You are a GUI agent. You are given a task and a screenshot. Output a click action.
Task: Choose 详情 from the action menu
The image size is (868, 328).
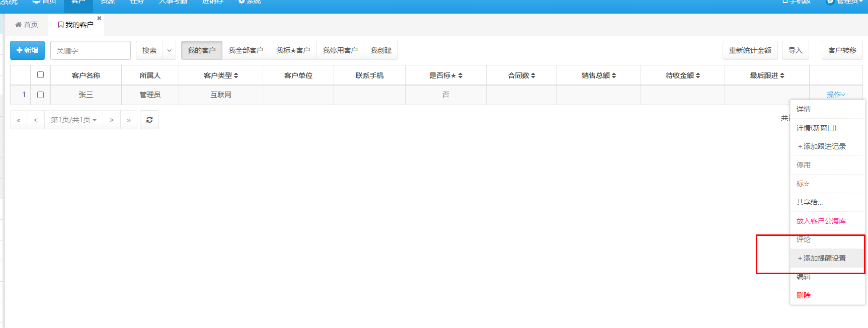click(x=828, y=109)
